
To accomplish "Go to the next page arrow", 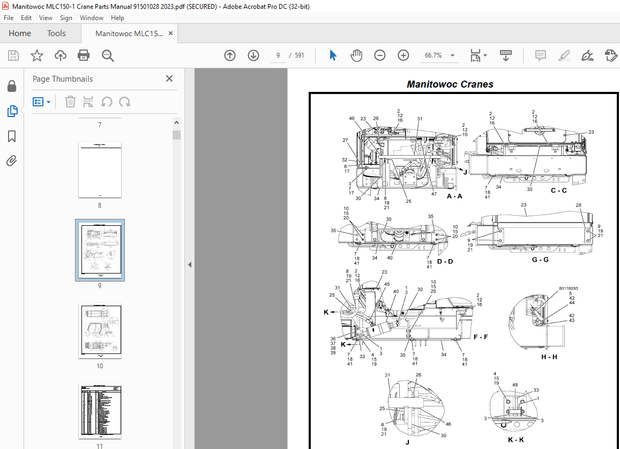I will click(x=253, y=55).
